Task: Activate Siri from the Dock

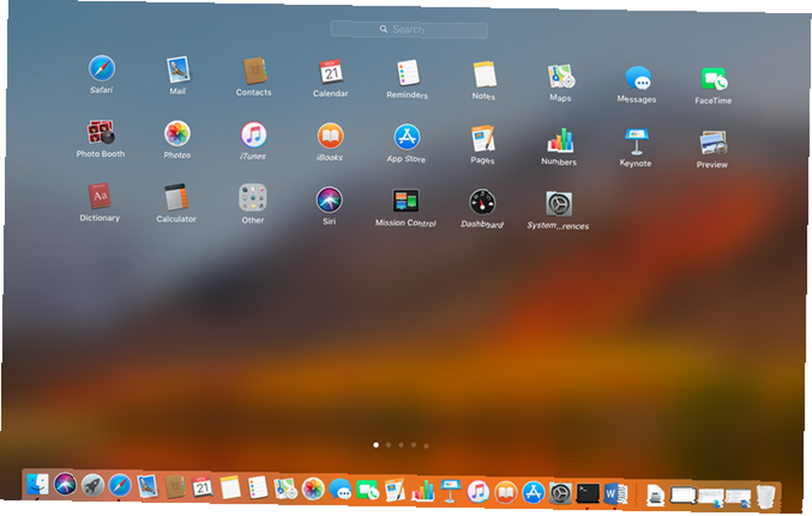Action: coord(65,485)
